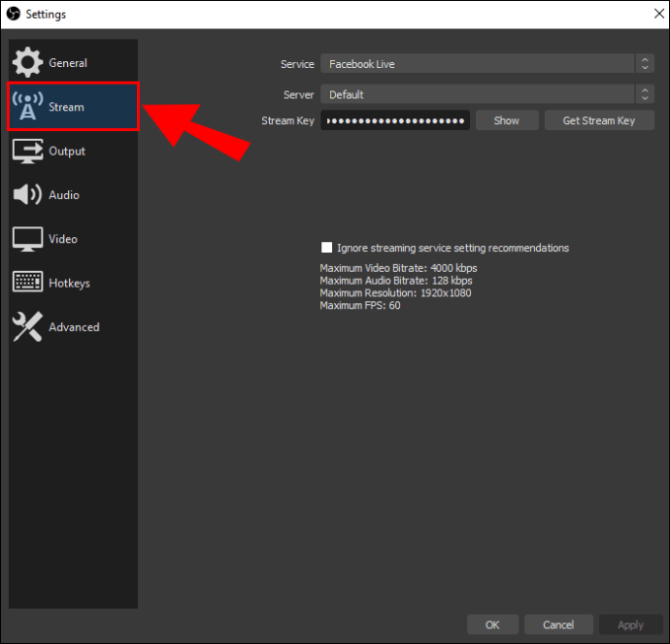Click the Maximum Video Bitrate text
Screen dimensions: 670x644
pyautogui.click(x=398, y=268)
